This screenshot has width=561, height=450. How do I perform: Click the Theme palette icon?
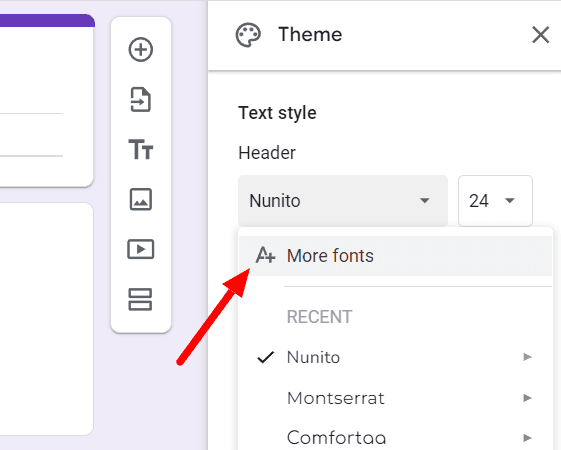248,35
